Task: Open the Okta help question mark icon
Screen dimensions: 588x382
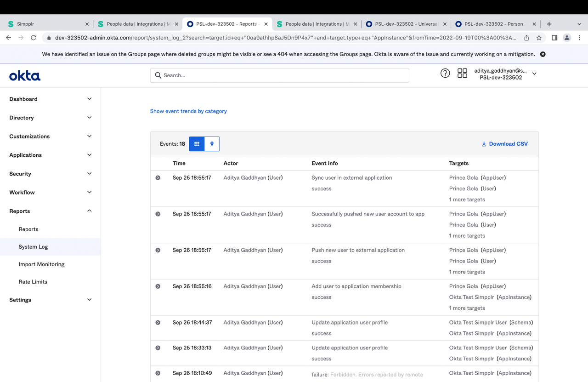Action: [445, 73]
